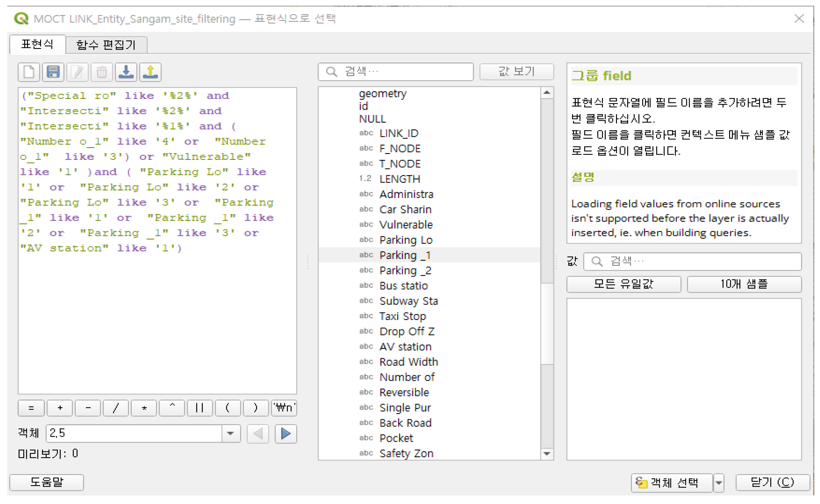This screenshot has height=504, width=820.
Task: Go to next feature with arrow
Action: pyautogui.click(x=286, y=434)
